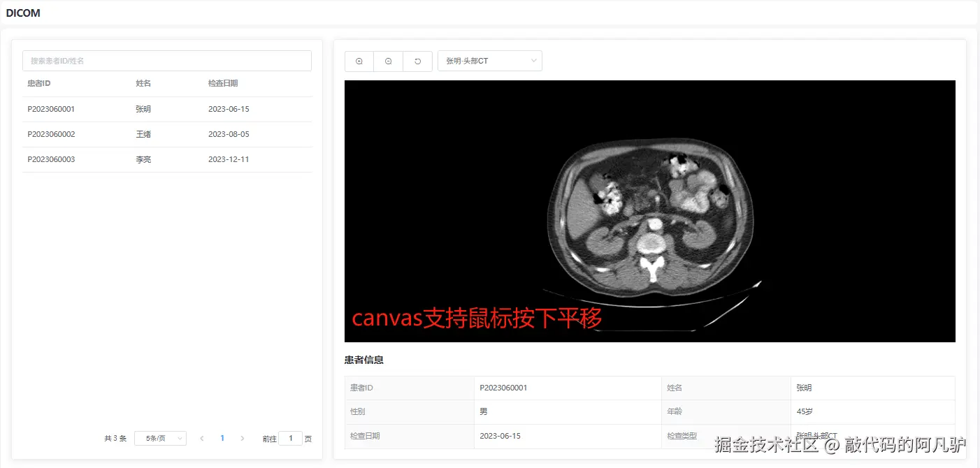The height and width of the screenshot is (468, 980).
Task: Zoom out of the DICOM image
Action: (389, 61)
